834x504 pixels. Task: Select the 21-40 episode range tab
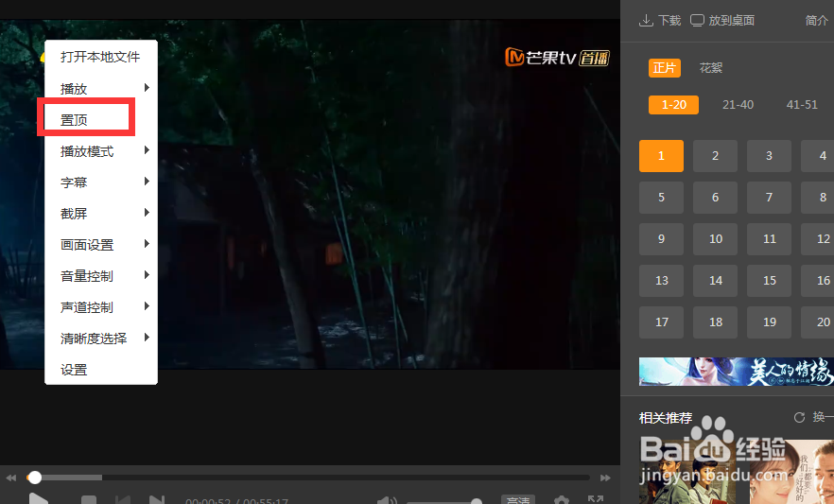tap(738, 105)
